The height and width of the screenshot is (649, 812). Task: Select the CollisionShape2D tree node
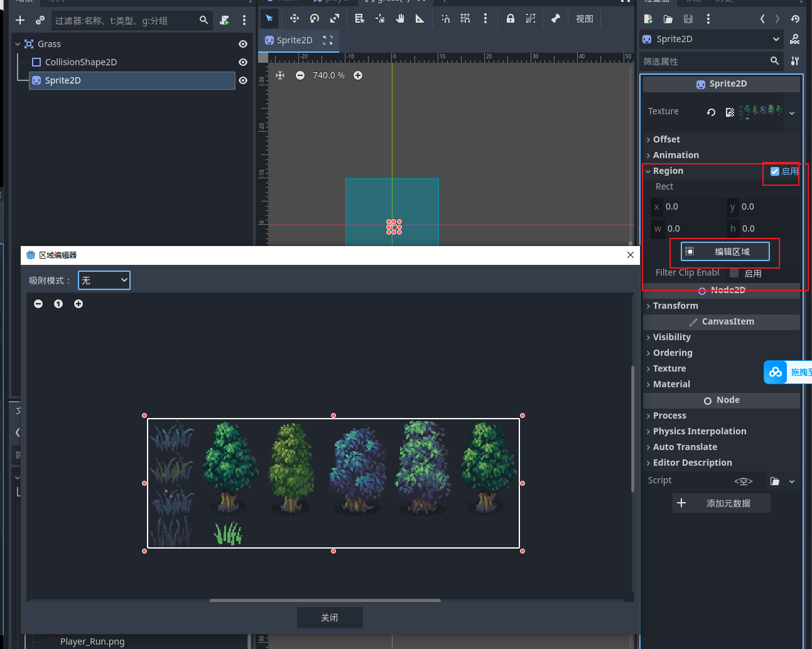(80, 62)
